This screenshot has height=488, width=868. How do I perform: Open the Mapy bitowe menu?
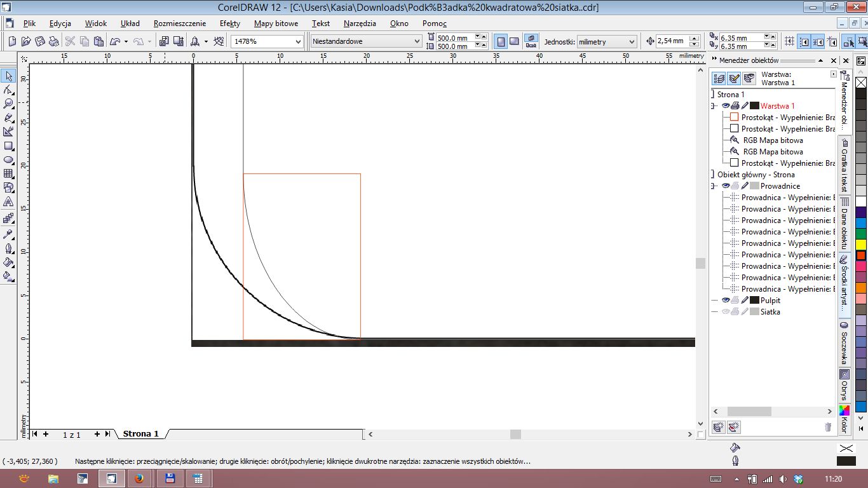[x=276, y=24]
